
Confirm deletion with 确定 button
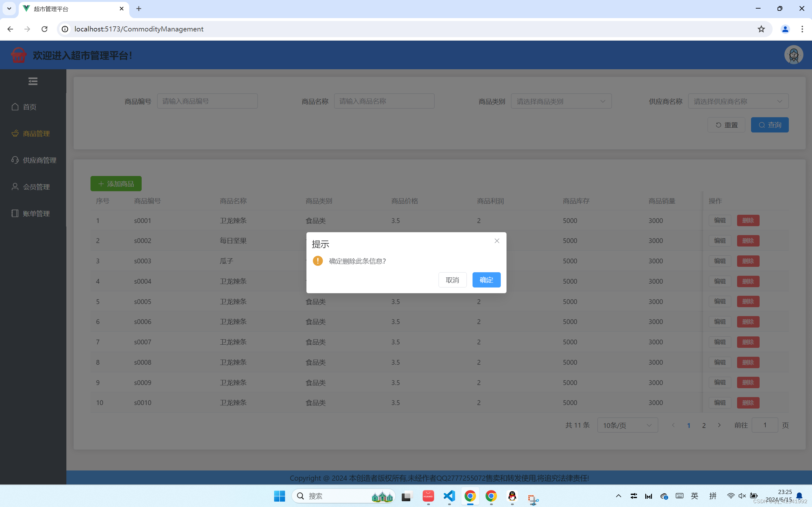(x=486, y=280)
